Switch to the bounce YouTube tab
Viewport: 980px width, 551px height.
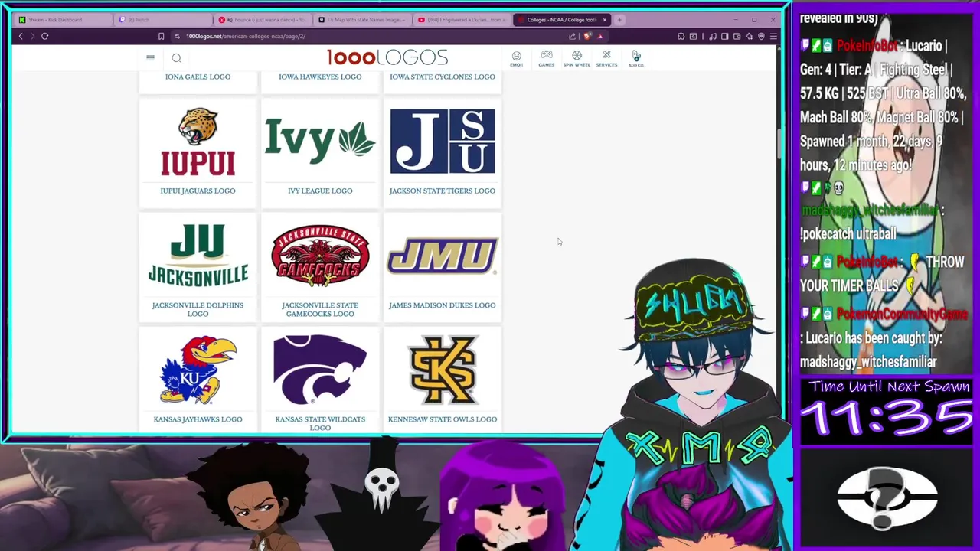(263, 19)
